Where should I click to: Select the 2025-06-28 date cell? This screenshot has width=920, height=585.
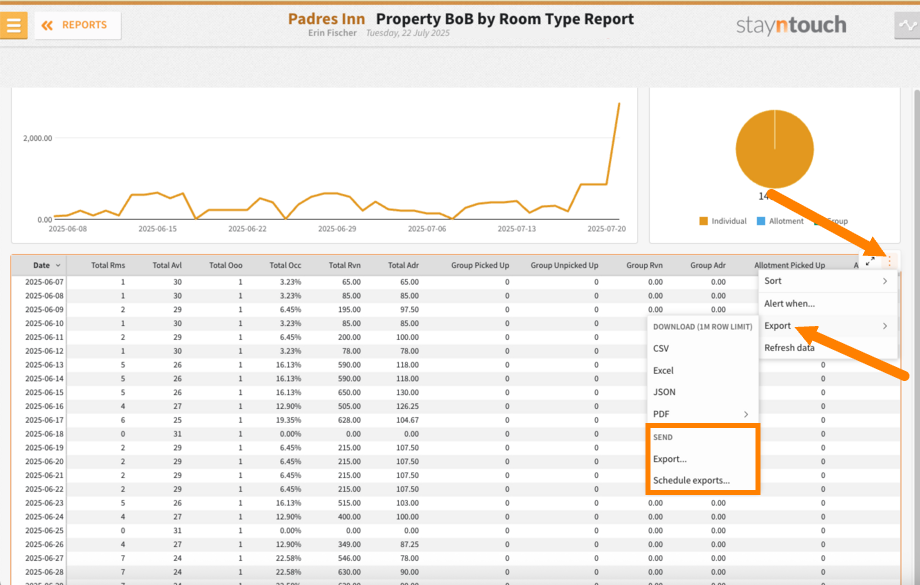(x=44, y=572)
